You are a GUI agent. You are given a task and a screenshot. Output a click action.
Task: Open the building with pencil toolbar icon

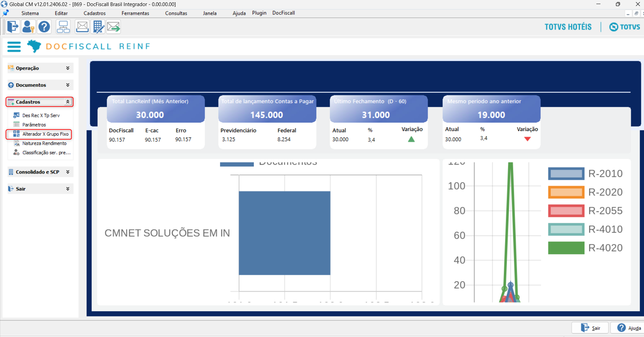98,27
